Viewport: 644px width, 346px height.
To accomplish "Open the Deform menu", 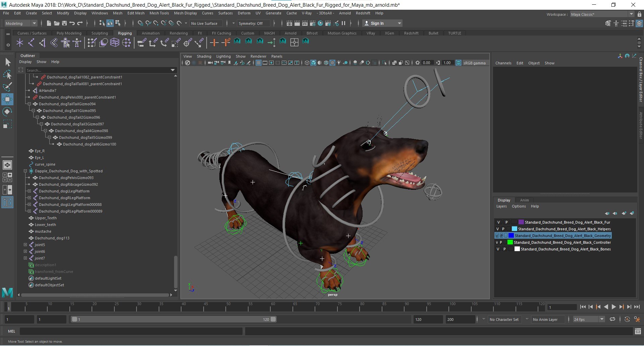I will point(244,13).
